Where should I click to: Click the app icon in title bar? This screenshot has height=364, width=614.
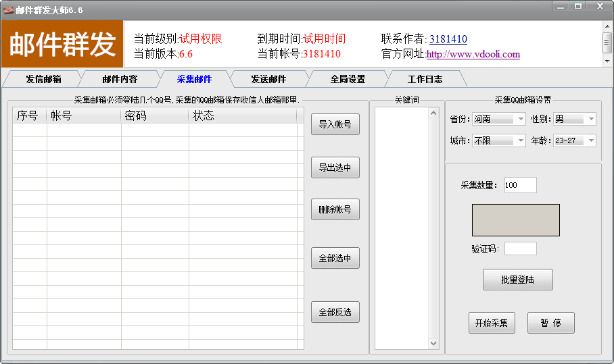[8, 10]
